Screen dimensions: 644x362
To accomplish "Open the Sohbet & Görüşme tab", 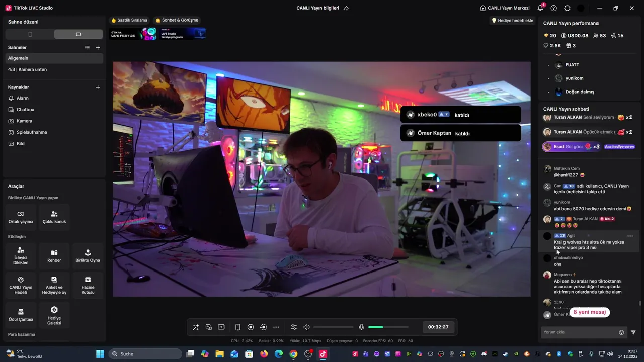I will [x=177, y=20].
